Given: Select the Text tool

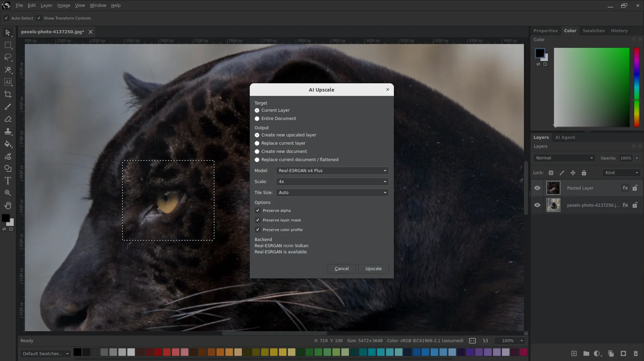Looking at the screenshot, I should point(8,181).
